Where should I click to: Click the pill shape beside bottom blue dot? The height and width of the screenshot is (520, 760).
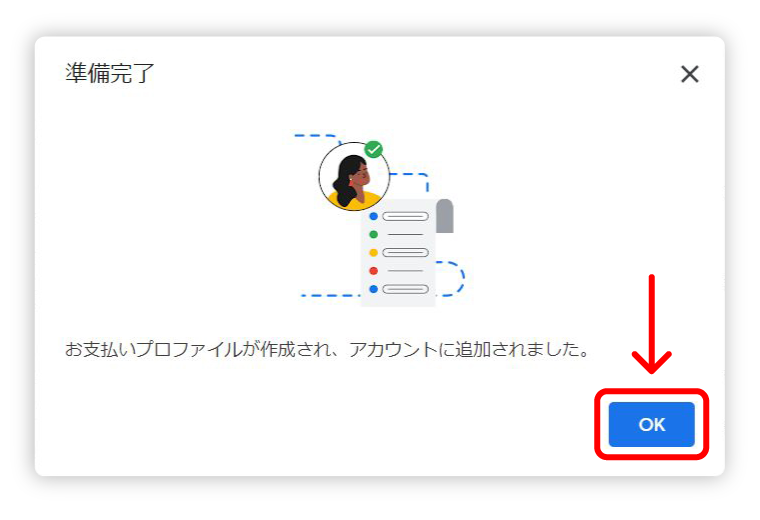[405, 289]
